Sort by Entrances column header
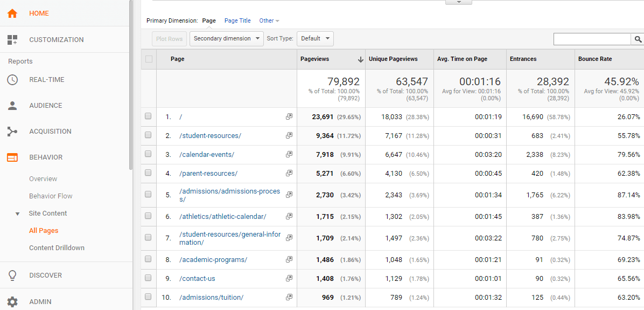 click(523, 59)
